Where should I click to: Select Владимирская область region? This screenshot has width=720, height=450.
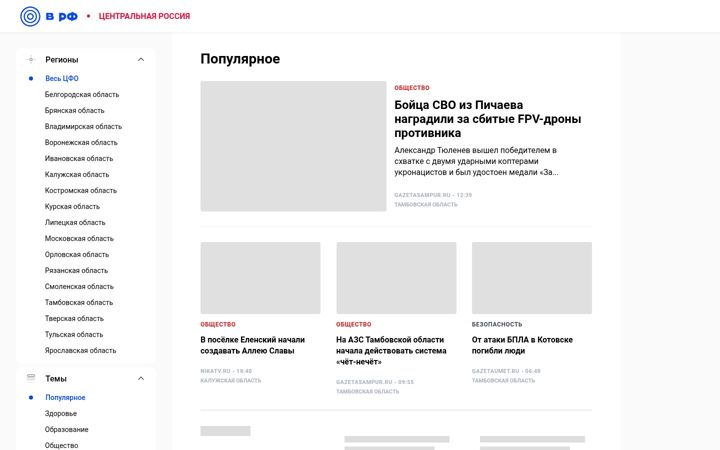[x=83, y=127]
